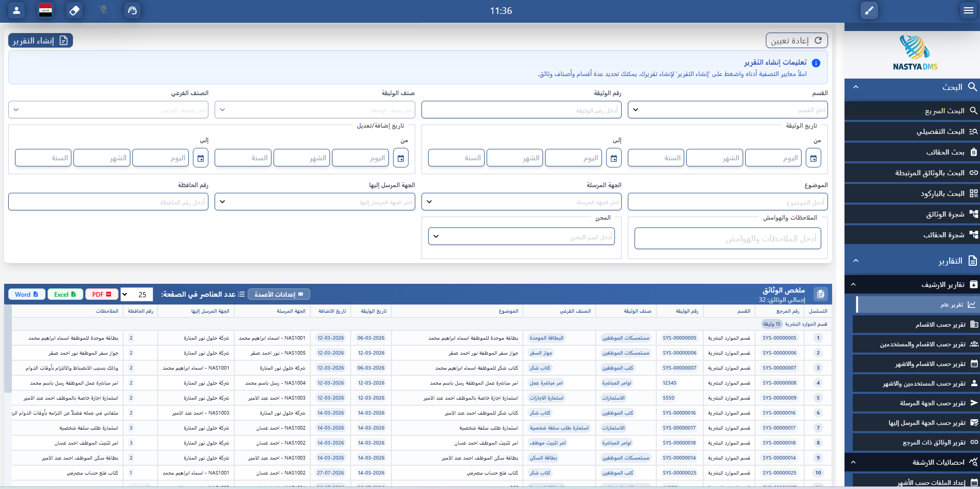Click إنشاء التقرير create report button

(x=40, y=40)
